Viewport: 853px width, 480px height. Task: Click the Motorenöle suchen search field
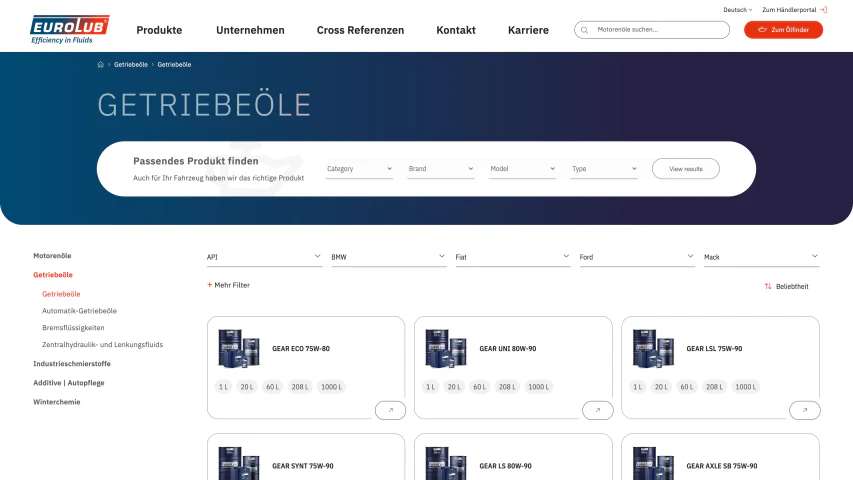click(x=652, y=30)
